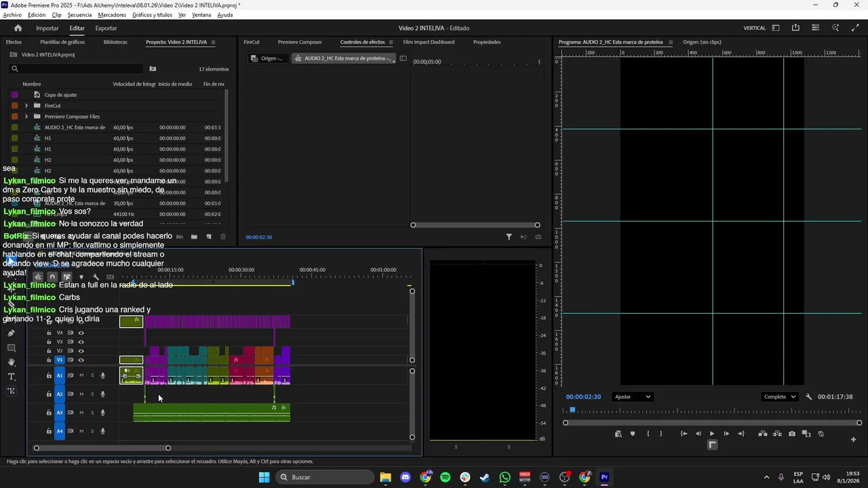The width and height of the screenshot is (868, 488).
Task: Toggle V2 track output eye
Action: [x=81, y=351]
